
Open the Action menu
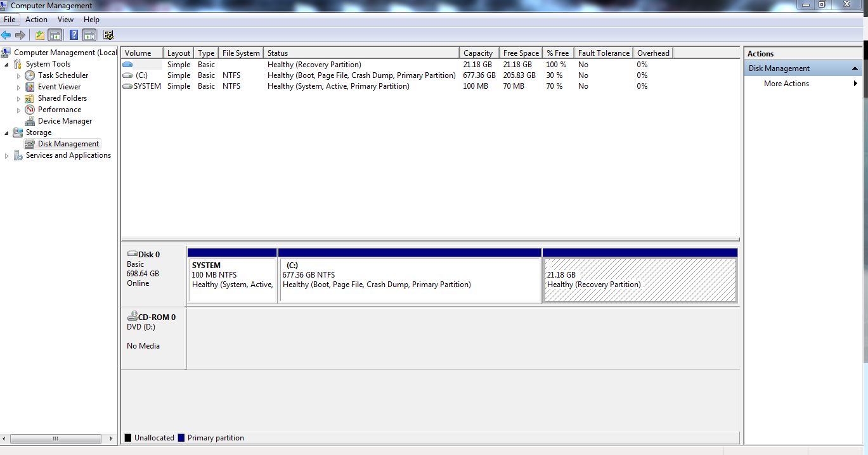36,20
